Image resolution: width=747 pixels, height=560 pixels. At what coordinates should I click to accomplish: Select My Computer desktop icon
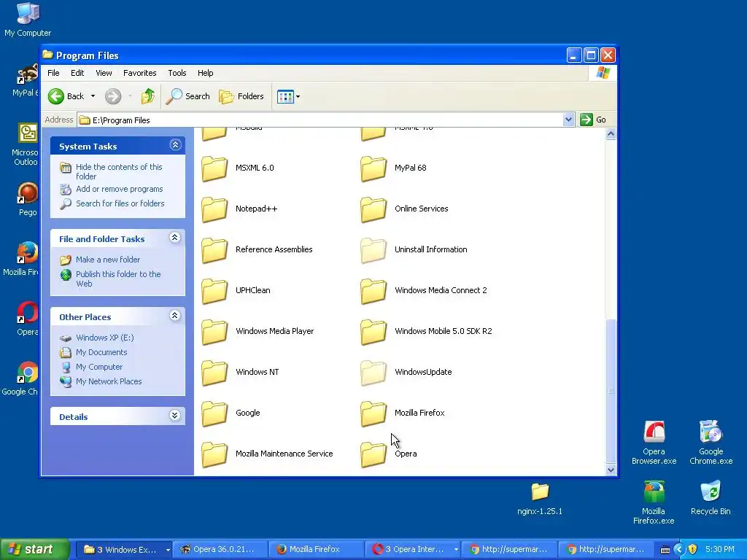tap(28, 20)
